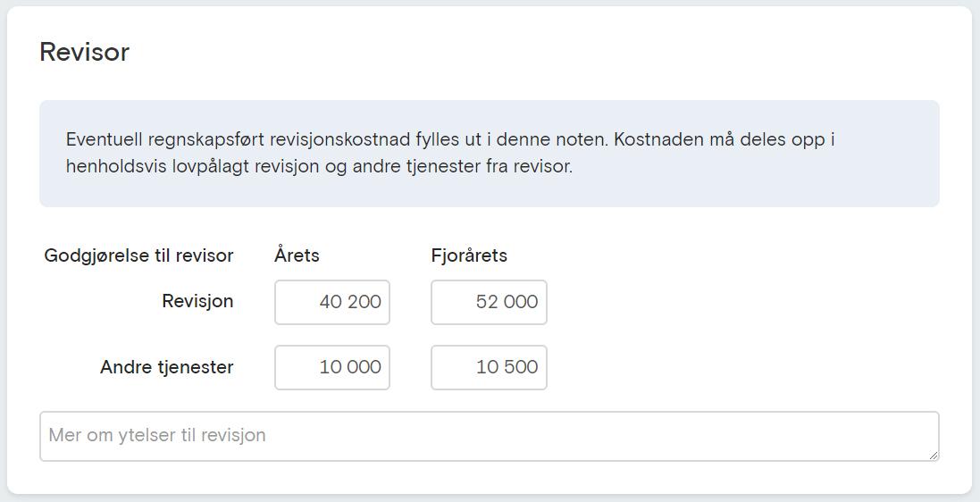Click the 'Årets' column header
Screen dimensions: 980x502
(x=297, y=255)
